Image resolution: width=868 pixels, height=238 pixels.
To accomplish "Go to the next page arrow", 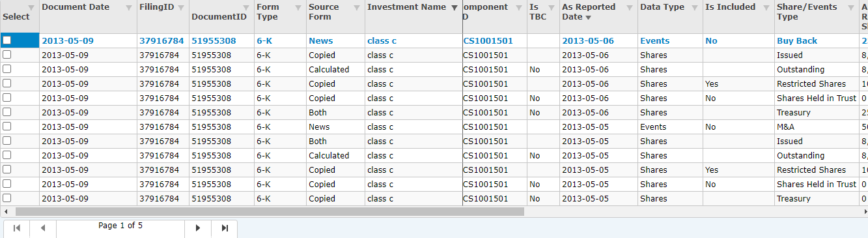I will [198, 228].
